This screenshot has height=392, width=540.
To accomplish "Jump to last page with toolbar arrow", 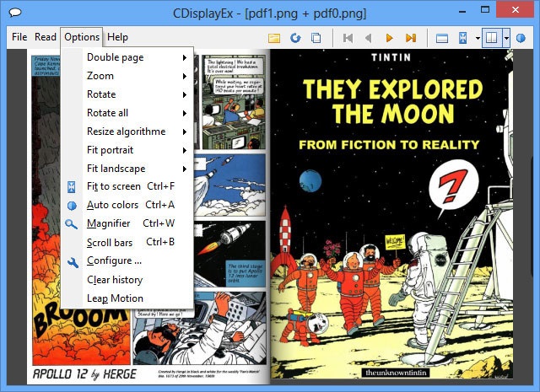I will pos(411,38).
